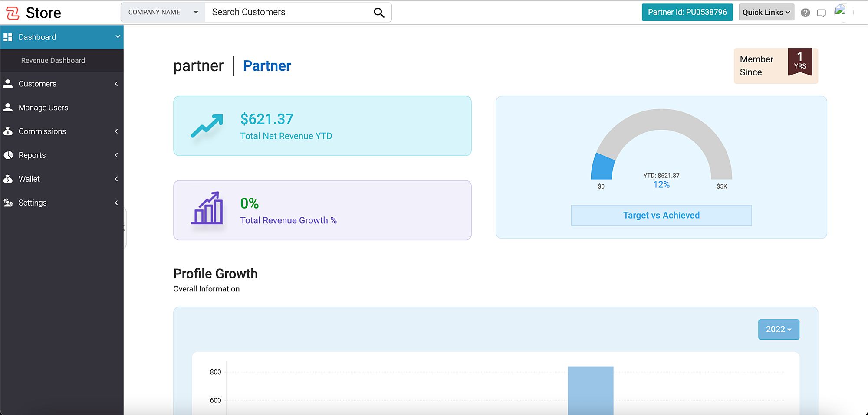
Task: Collapse the Dashboard menu chevron
Action: (x=118, y=37)
